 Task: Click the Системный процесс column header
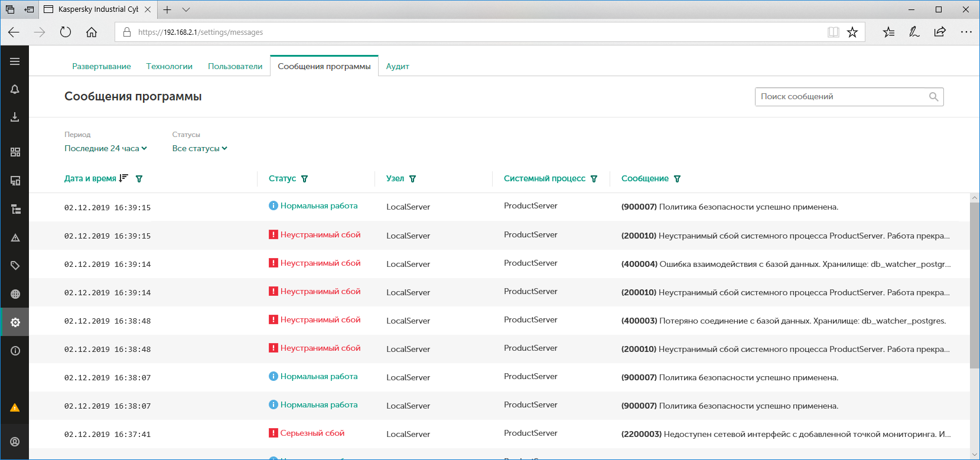(x=544, y=178)
